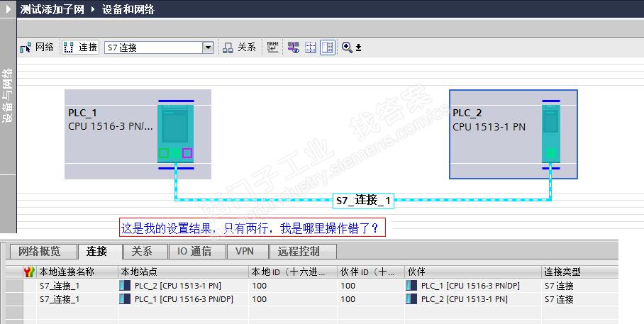Click the green PROFINET port on PLC_2
The image size is (644, 324).
coord(551,154)
